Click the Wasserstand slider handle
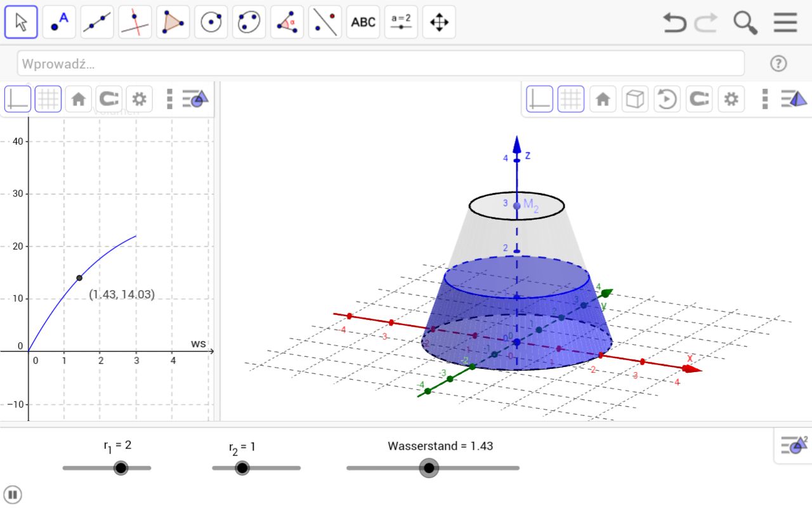Viewport: 812px width, 508px height. (x=429, y=468)
